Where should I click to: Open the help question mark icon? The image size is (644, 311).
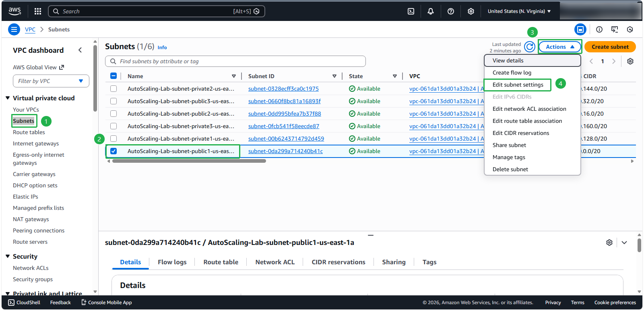[451, 11]
